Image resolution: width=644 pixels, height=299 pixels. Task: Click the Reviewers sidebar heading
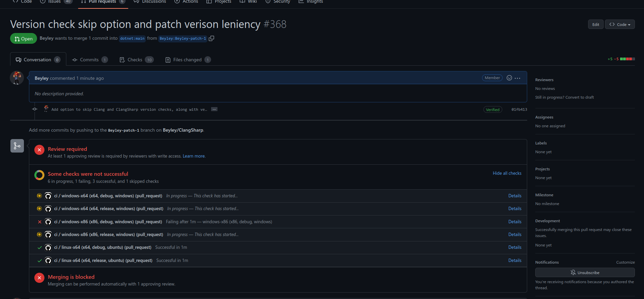(544, 80)
